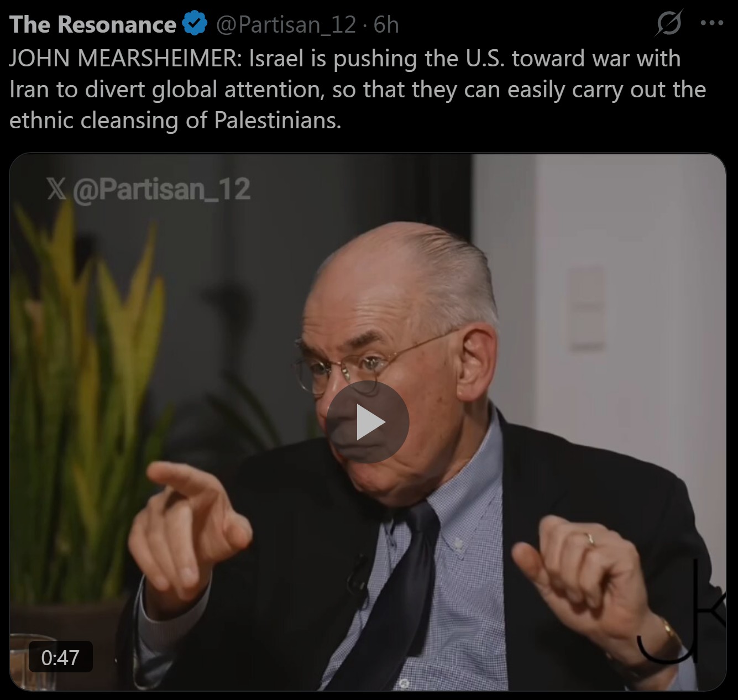Open Grok explain icon on post

click(669, 24)
